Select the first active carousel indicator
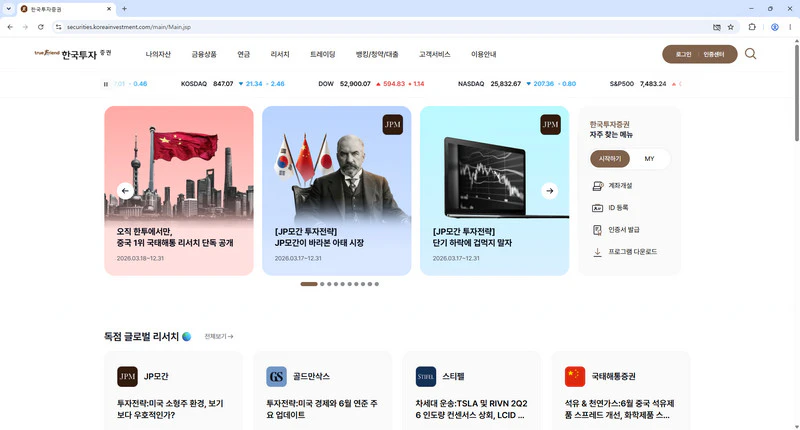The height and width of the screenshot is (430, 800). coord(309,284)
